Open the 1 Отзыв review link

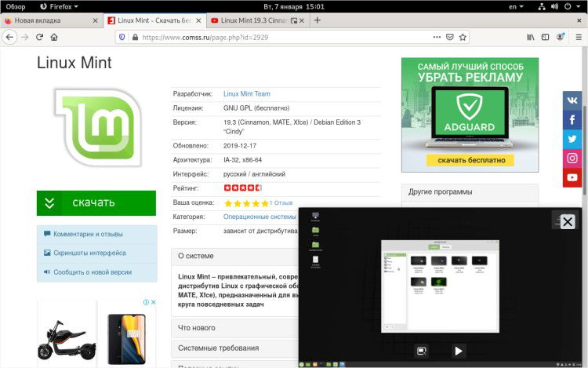coord(281,203)
